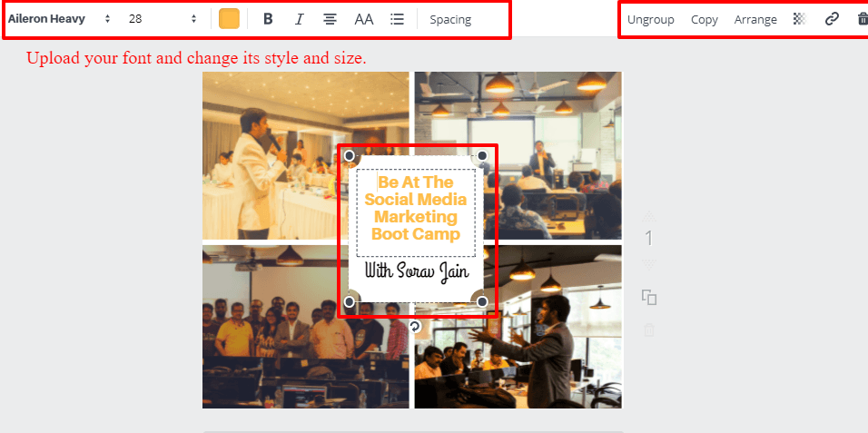Click the rotate handle below the text box
The image size is (868, 433).
[415, 326]
